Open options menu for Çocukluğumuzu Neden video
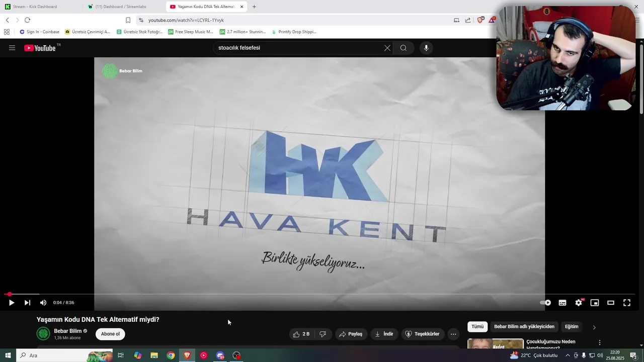 click(x=599, y=342)
